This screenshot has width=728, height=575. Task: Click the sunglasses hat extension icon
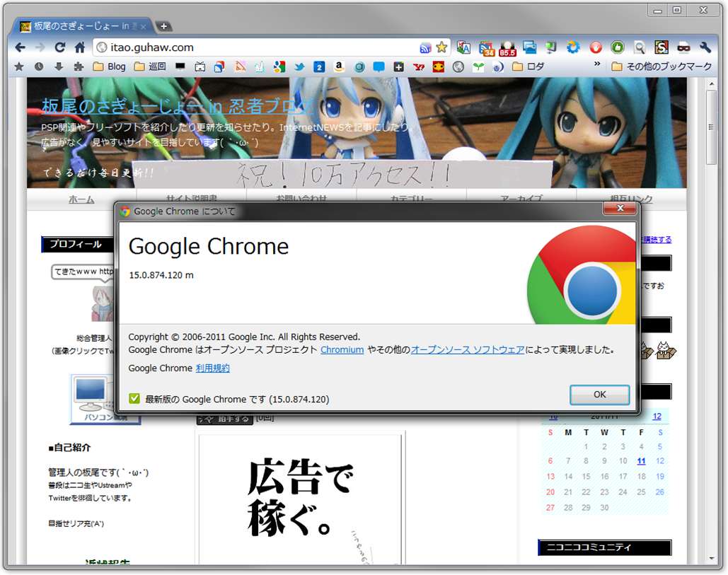click(683, 47)
